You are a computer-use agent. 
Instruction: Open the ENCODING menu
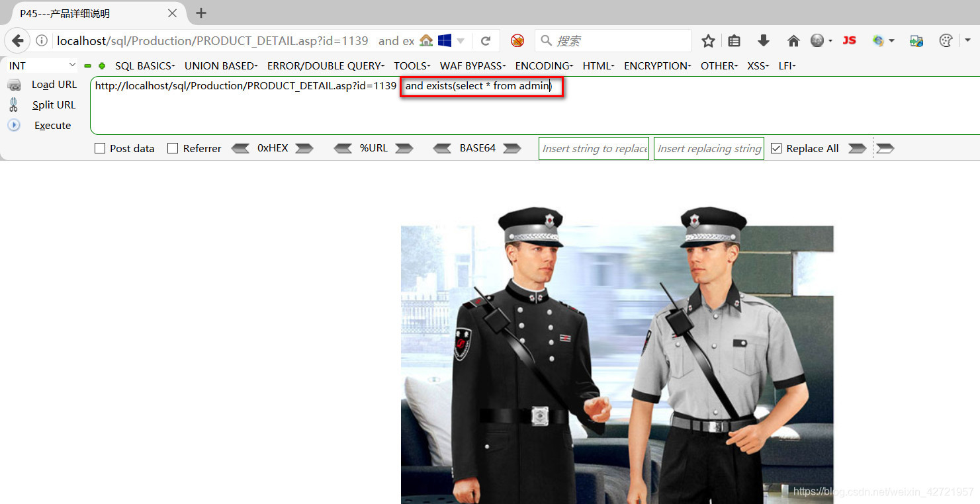coord(545,65)
